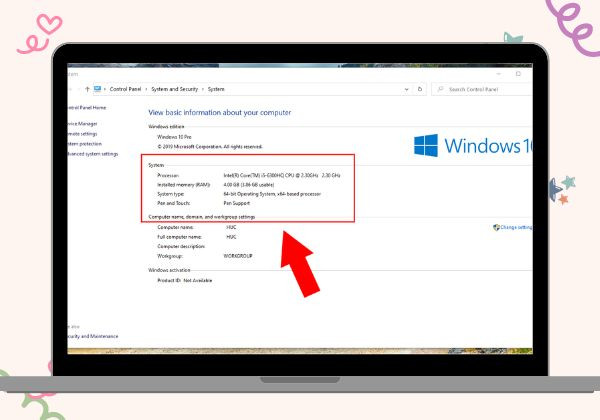Screen dimensions: 600x420
Task: Click the Windows 10 logo
Action: click(x=473, y=145)
